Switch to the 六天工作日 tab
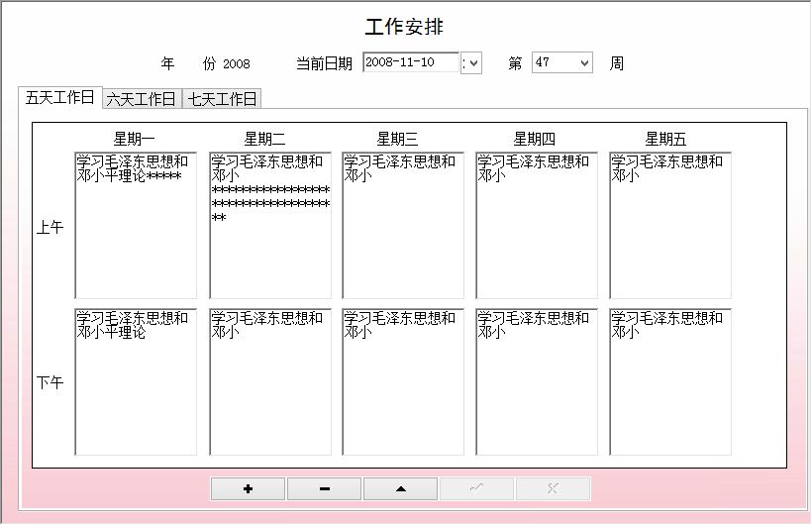This screenshot has height=525, width=812. [x=142, y=99]
